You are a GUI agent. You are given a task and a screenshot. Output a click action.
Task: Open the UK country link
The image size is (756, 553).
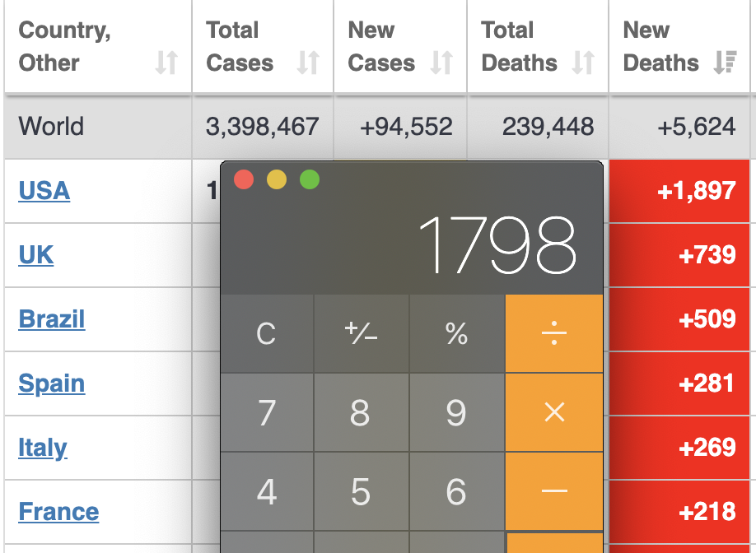click(x=36, y=255)
